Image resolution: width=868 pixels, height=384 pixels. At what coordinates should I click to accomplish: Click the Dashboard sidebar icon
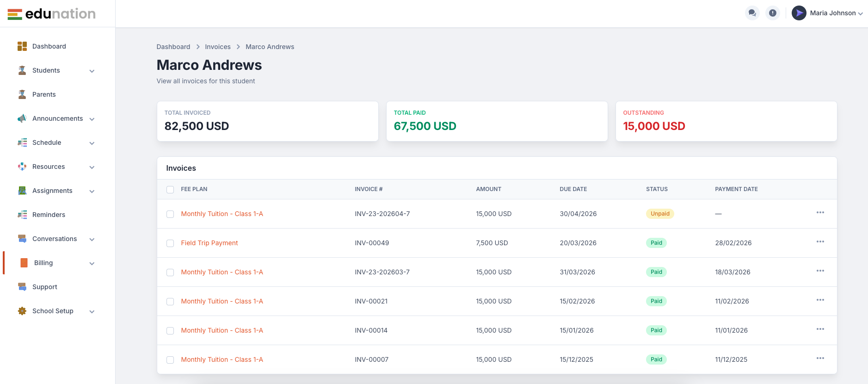[22, 46]
